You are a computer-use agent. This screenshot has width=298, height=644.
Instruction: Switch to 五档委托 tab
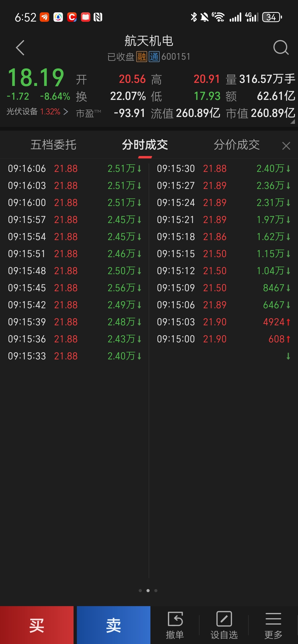point(53,145)
